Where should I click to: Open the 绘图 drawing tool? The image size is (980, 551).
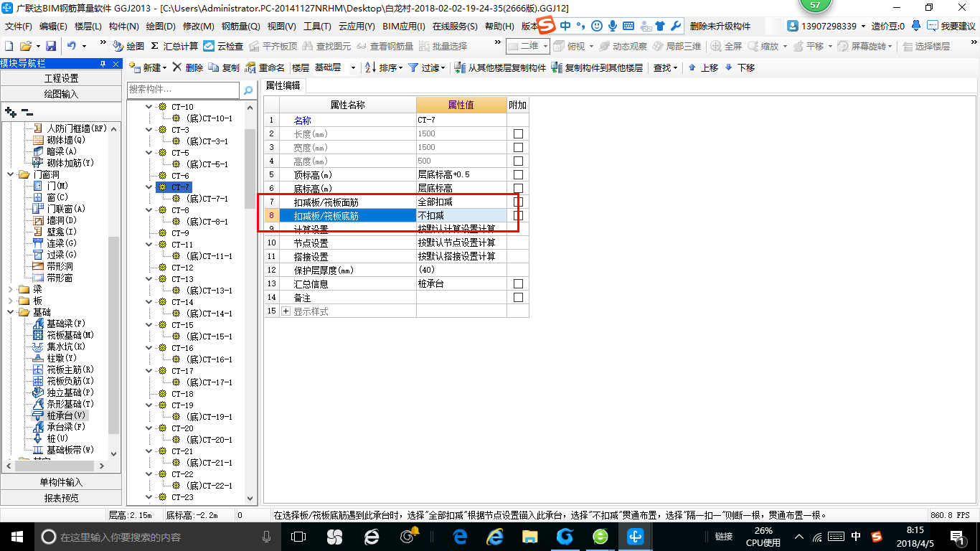(128, 46)
